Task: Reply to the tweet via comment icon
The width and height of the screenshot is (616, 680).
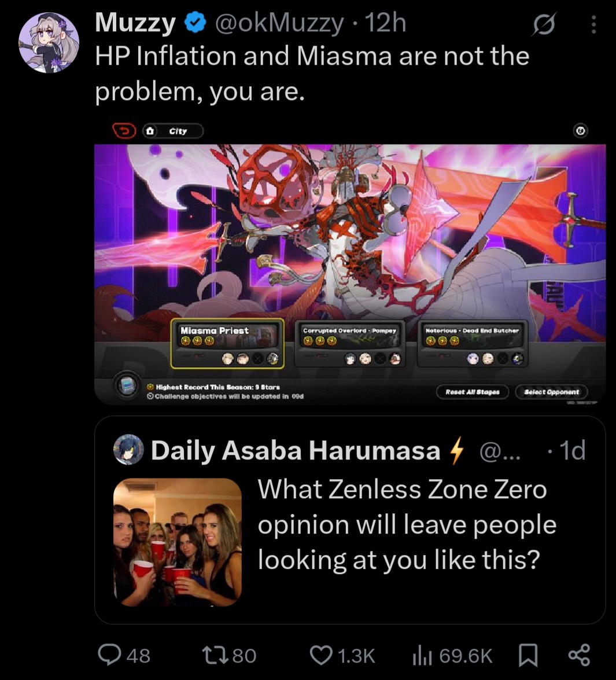Action: pos(109,655)
